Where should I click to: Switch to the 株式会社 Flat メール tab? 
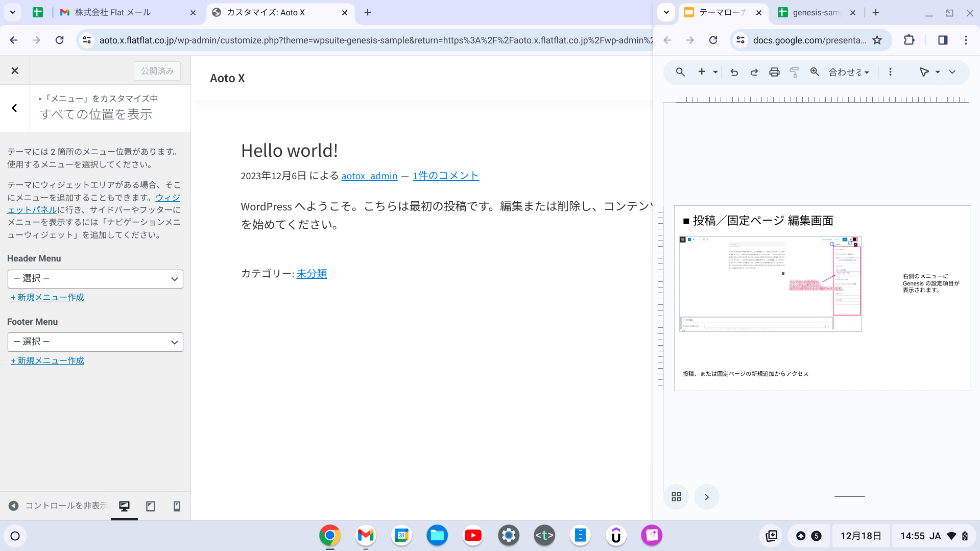tap(113, 12)
